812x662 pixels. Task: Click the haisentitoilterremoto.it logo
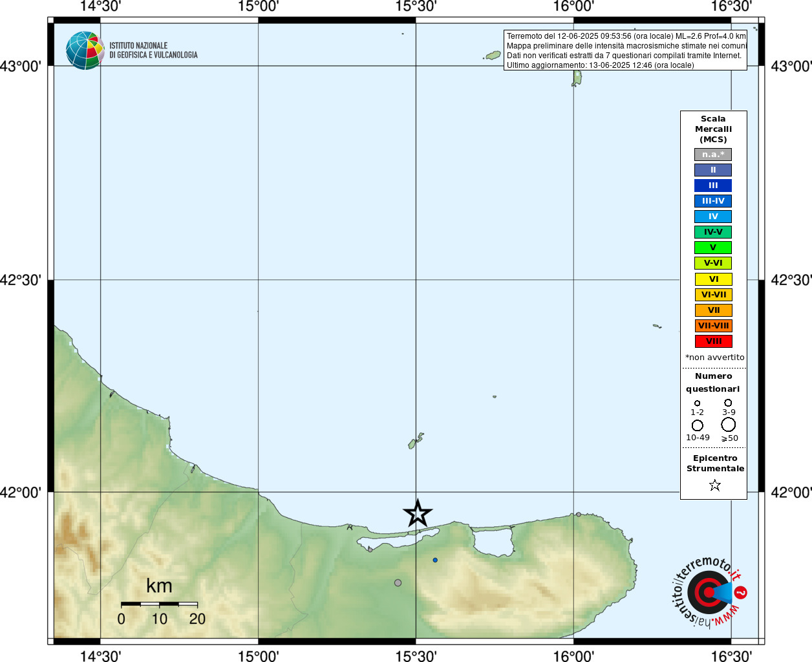(x=709, y=592)
